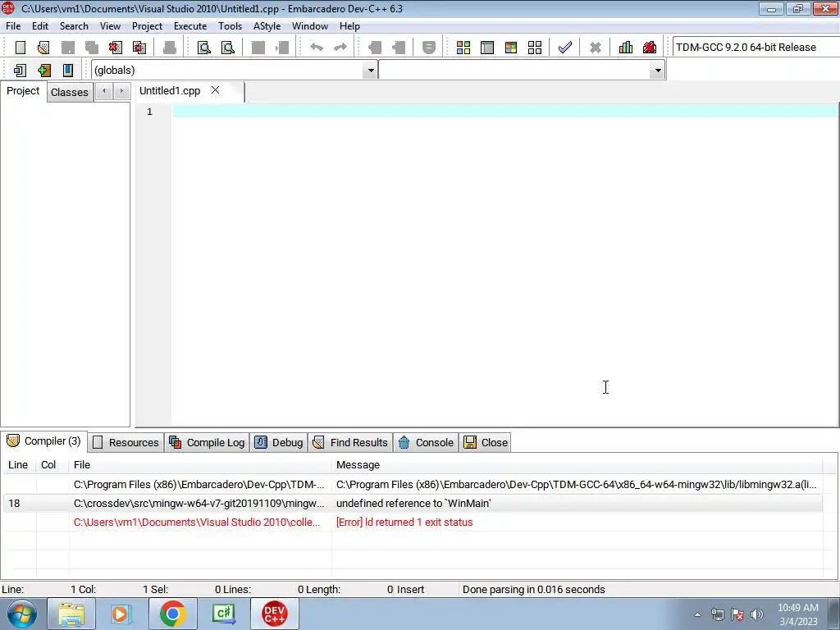
Task: Switch to the Classes sidebar tab
Action: coord(70,92)
